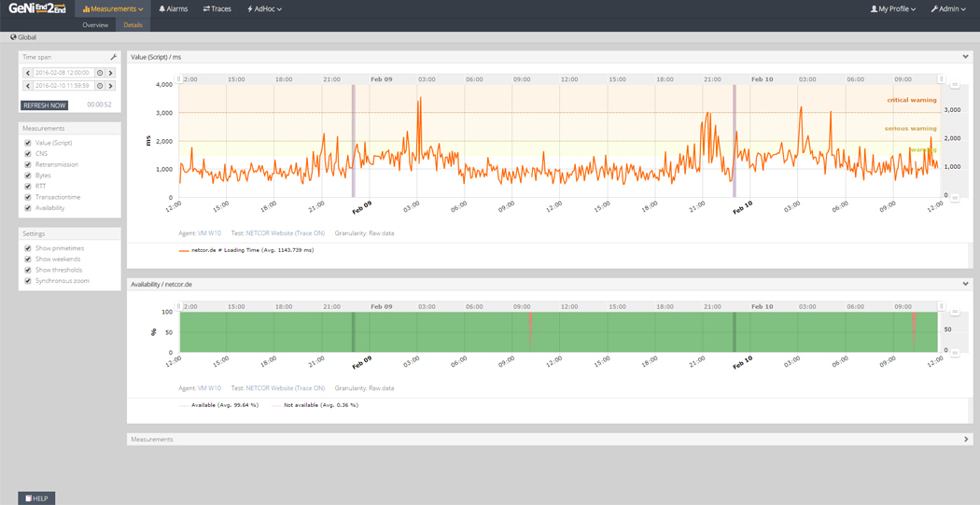Open NETCOR Website (Trace ON) link in Availability chart
The width and height of the screenshot is (980, 505).
pos(285,388)
